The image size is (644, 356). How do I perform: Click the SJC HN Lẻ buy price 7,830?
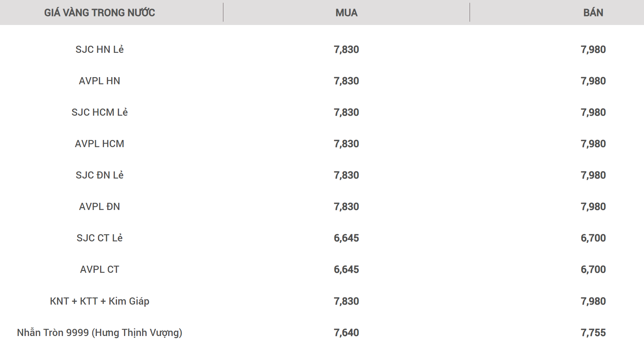(346, 50)
